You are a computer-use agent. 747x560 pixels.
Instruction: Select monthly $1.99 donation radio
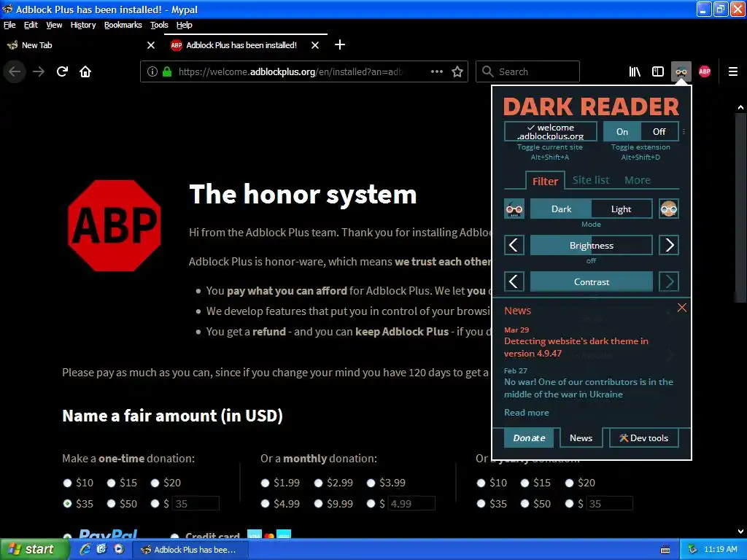[x=266, y=483]
